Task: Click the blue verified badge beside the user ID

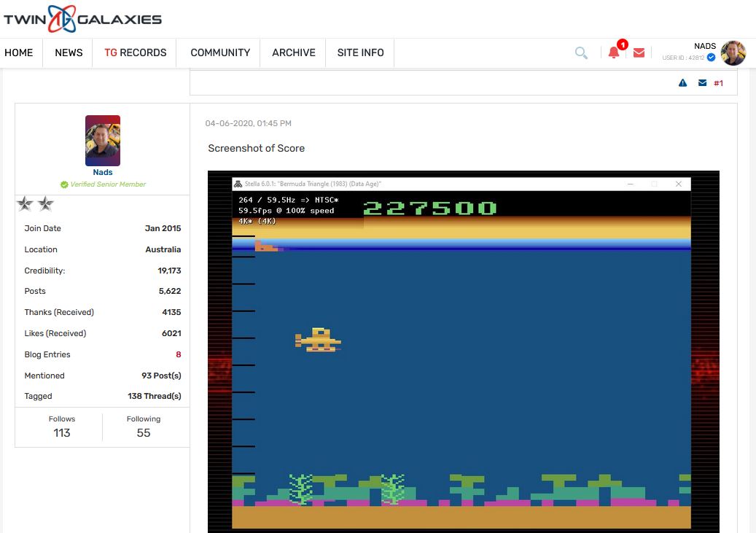Action: 711,58
